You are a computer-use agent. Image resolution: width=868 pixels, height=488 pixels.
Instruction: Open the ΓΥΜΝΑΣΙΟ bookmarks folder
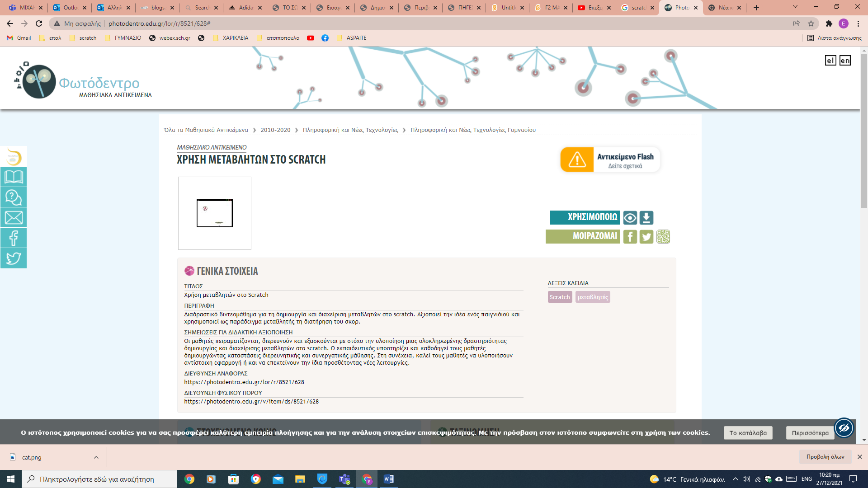[123, 38]
